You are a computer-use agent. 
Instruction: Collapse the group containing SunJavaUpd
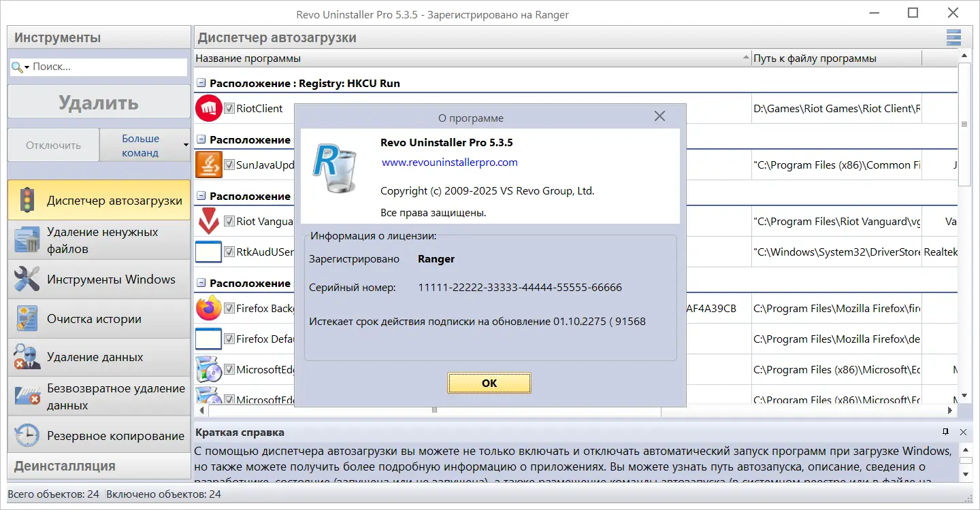[201, 140]
